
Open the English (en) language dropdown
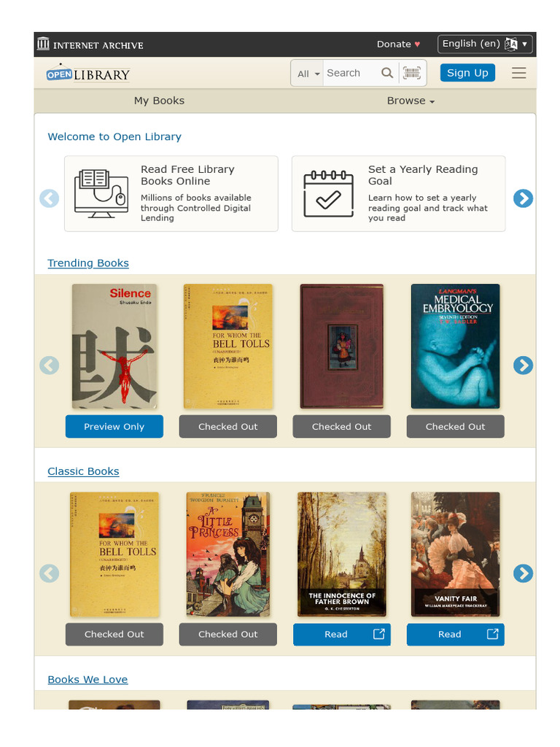click(485, 44)
